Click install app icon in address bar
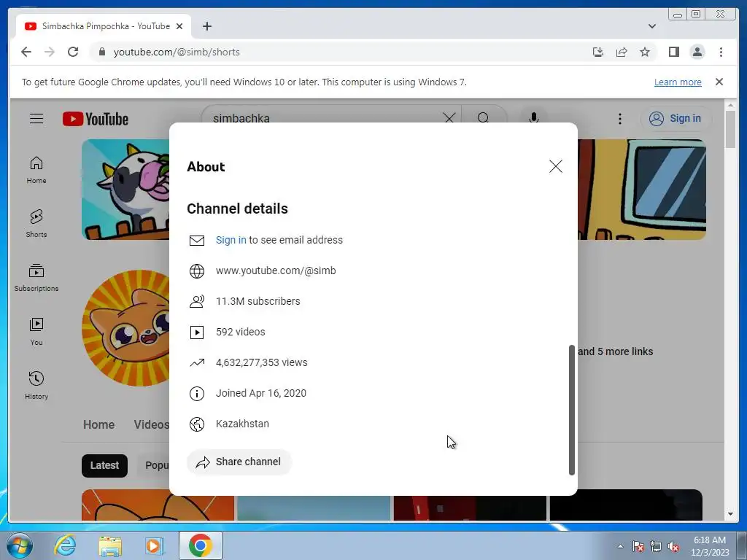The height and width of the screenshot is (560, 747). (x=598, y=52)
